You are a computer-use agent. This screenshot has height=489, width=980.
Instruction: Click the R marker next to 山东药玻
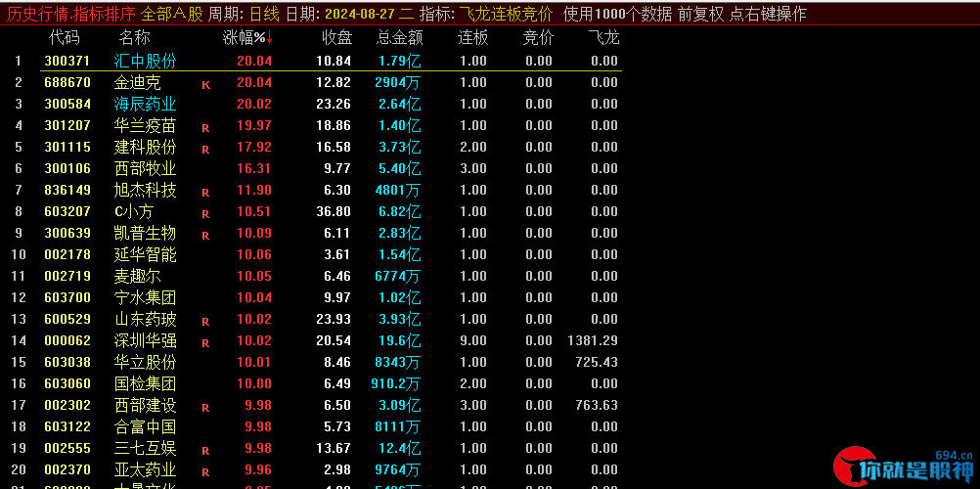tap(205, 323)
